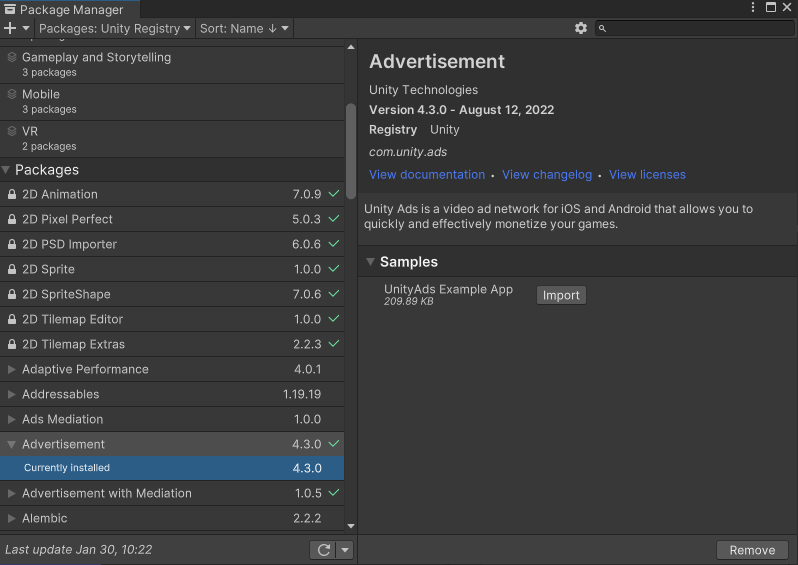The height and width of the screenshot is (565, 798).
Task: Click the com.unity.ads package name text
Action: click(408, 152)
